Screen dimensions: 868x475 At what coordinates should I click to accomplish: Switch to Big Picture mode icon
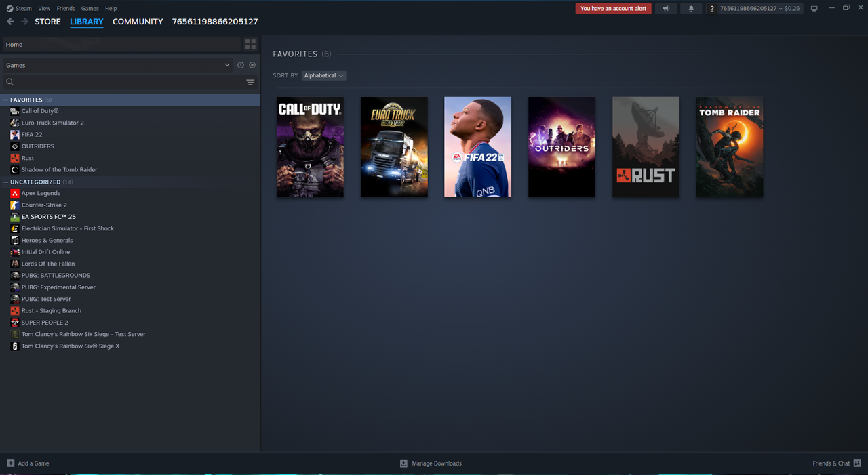[814, 9]
